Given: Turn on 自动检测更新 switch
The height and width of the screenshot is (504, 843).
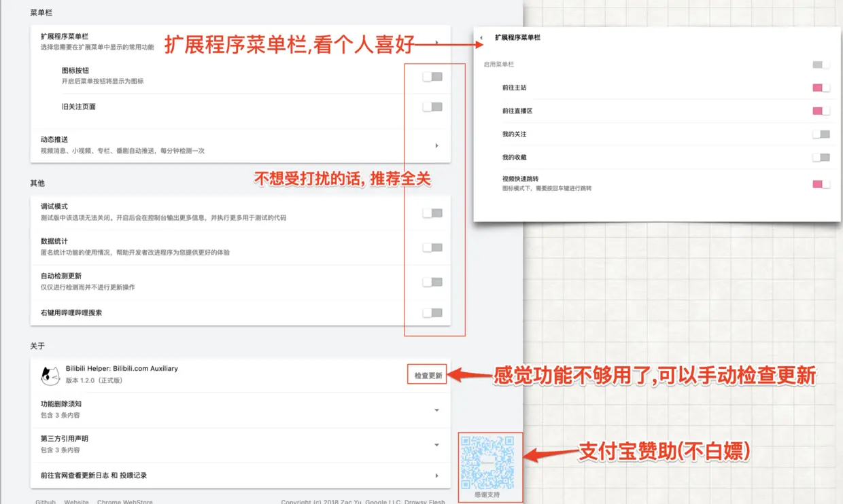Looking at the screenshot, I should tap(432, 282).
